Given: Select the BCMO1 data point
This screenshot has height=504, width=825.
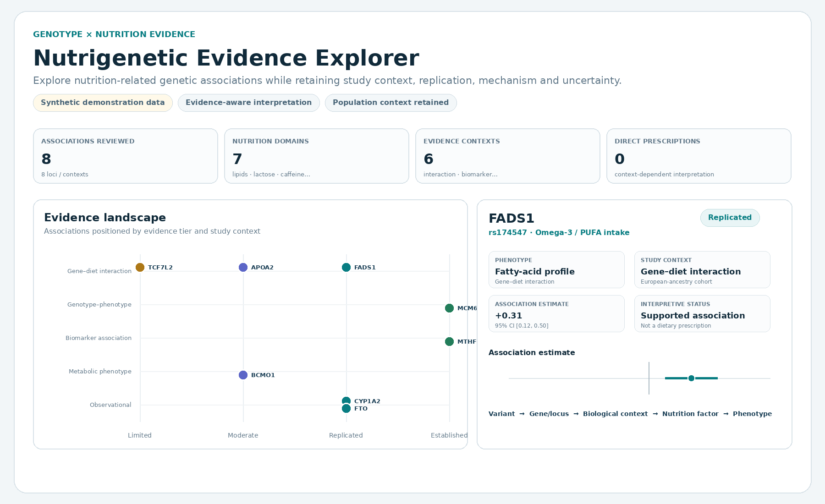Looking at the screenshot, I should tap(243, 375).
